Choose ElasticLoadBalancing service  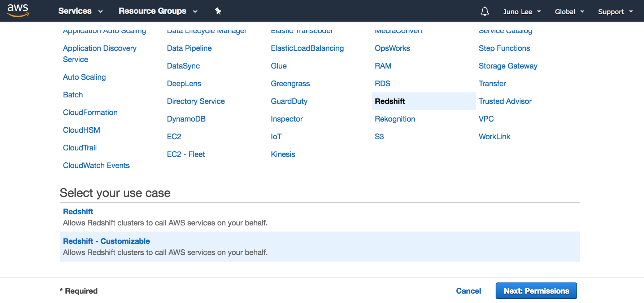(x=307, y=48)
